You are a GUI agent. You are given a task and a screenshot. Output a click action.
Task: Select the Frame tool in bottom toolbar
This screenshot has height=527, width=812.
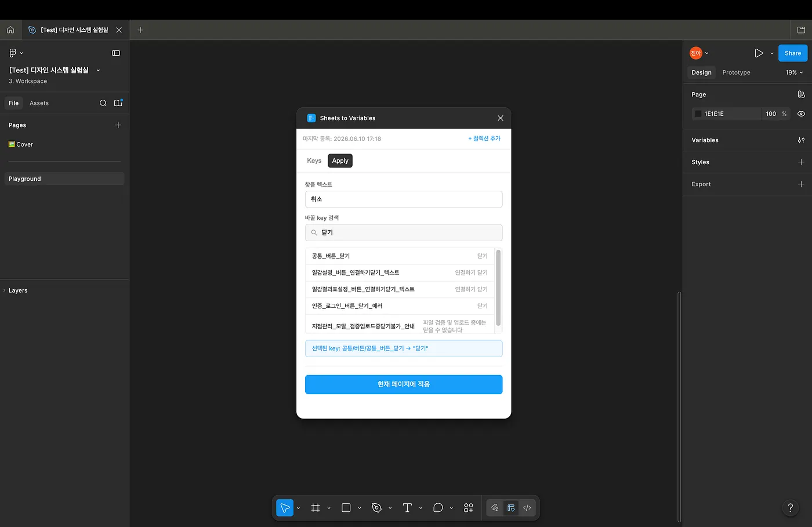click(x=316, y=508)
